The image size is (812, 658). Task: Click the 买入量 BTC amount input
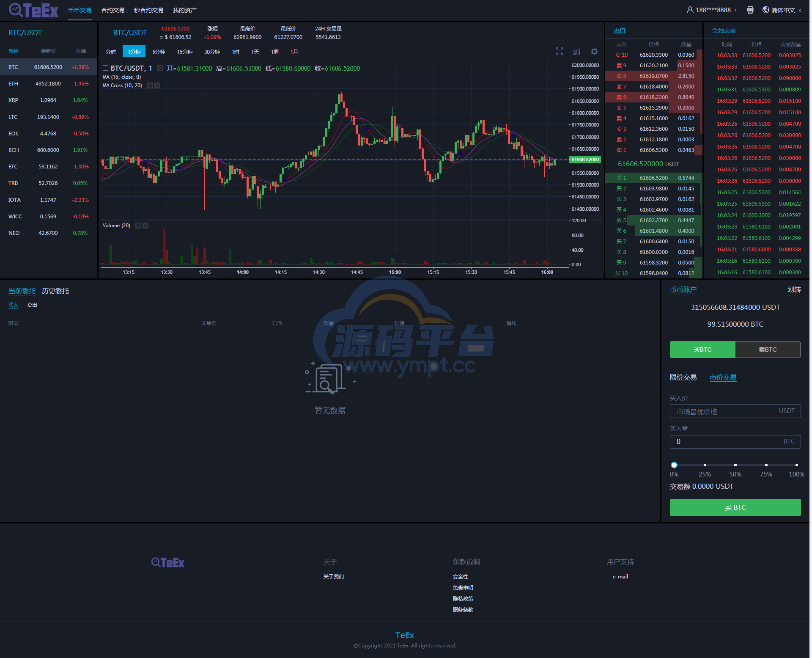(735, 441)
